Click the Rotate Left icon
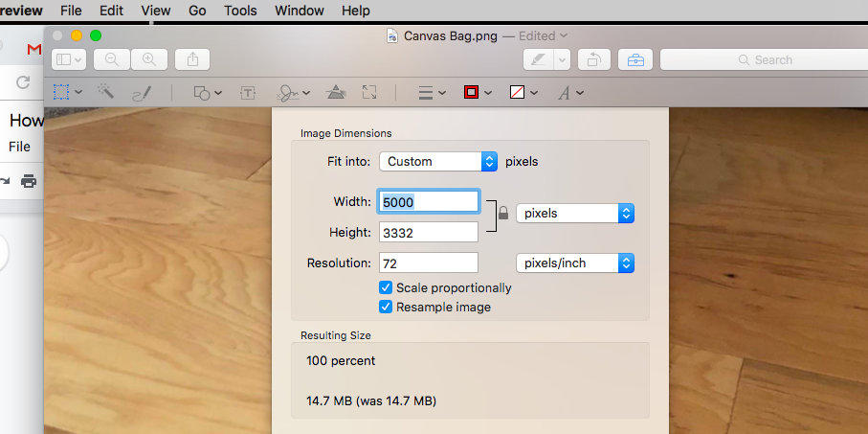The height and width of the screenshot is (434, 868). click(x=592, y=59)
